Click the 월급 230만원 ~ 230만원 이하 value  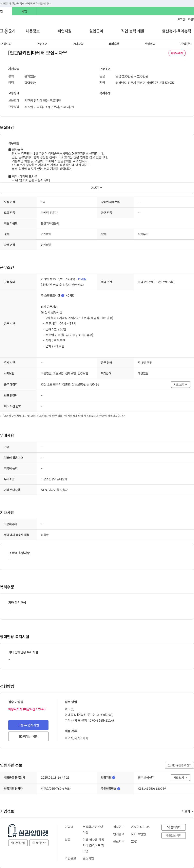tap(156, 282)
